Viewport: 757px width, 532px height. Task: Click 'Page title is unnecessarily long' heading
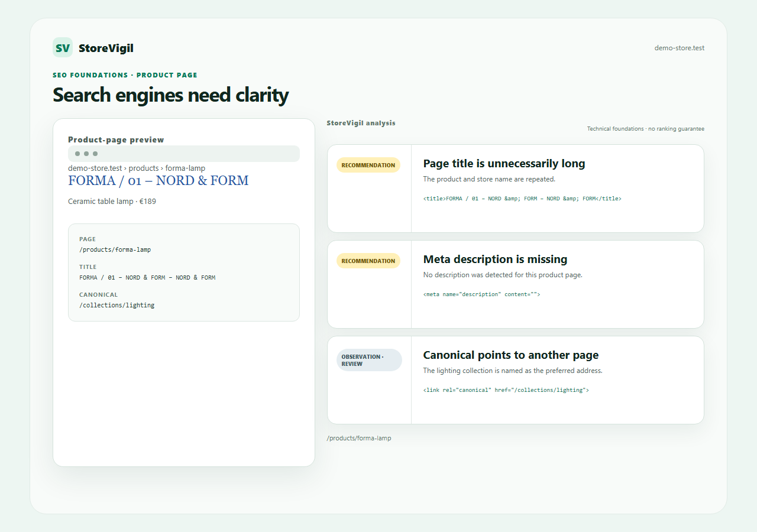[504, 164]
